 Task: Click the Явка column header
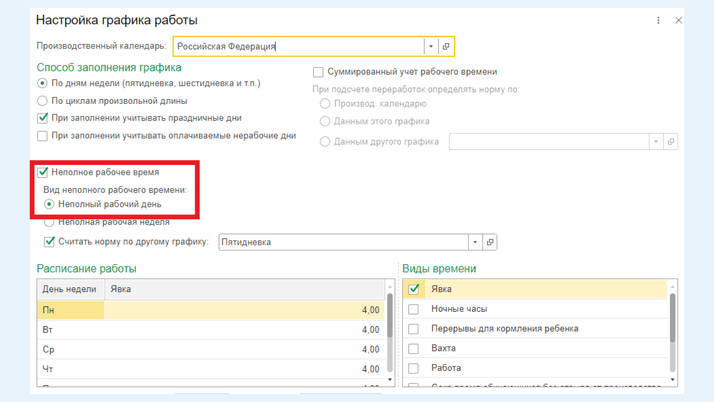243,289
